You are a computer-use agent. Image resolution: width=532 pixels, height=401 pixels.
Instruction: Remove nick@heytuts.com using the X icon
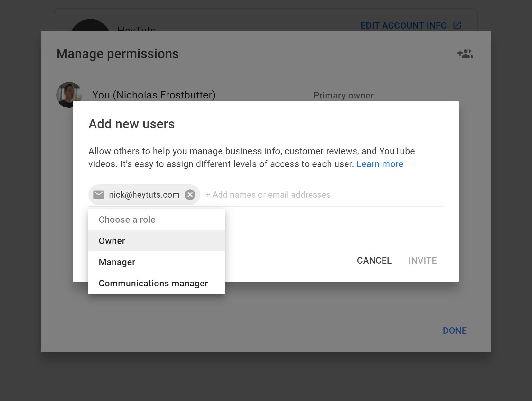190,194
